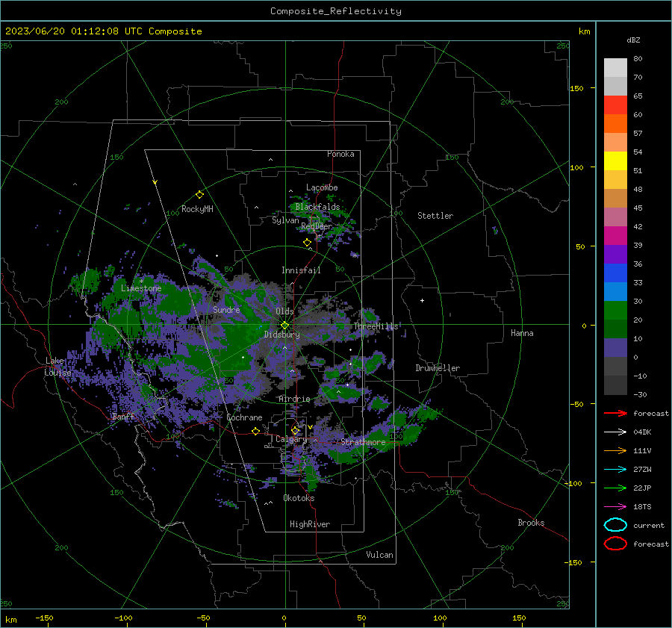
Task: Click the Hanna map label
Action: pos(522,333)
